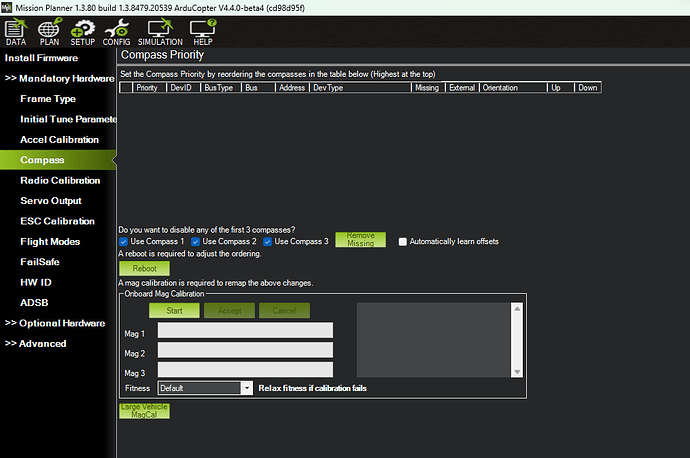Go to Accel Calibration
690x458 pixels.
(59, 139)
